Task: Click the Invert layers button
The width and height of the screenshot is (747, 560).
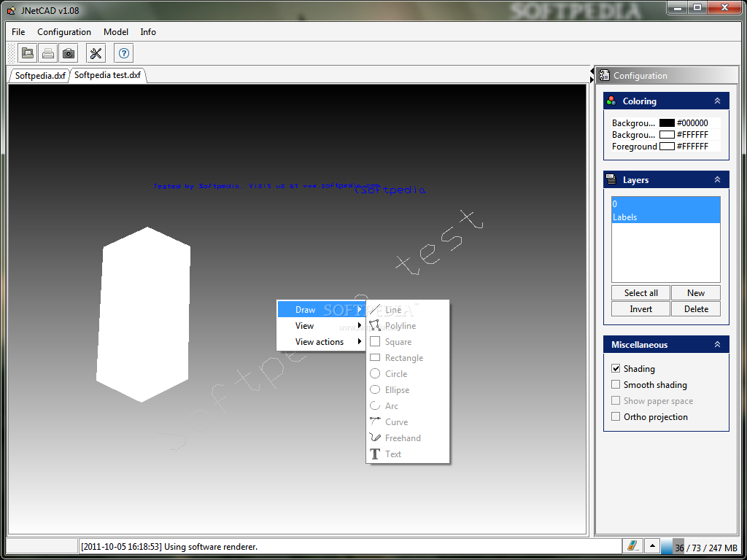Action: pos(640,308)
